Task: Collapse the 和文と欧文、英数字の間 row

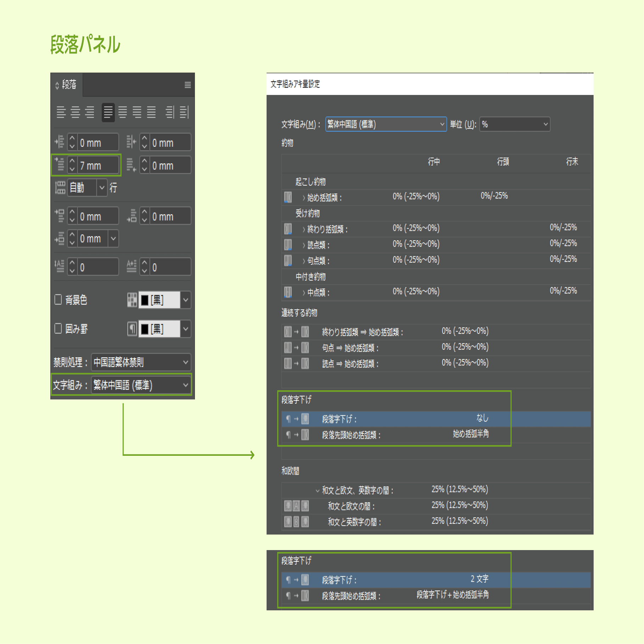Action: [x=318, y=491]
